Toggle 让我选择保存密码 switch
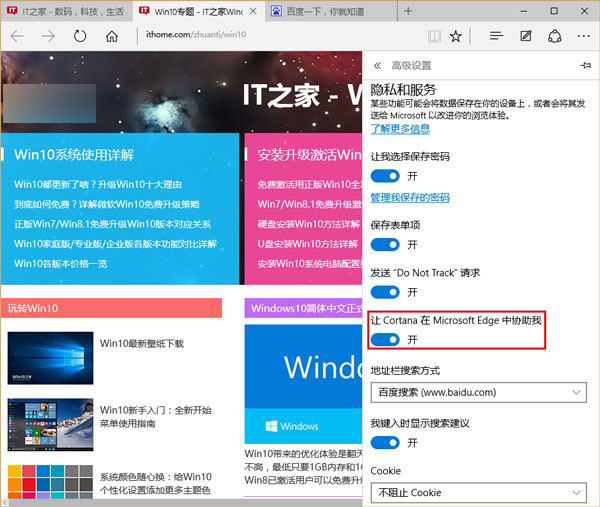 coord(385,176)
